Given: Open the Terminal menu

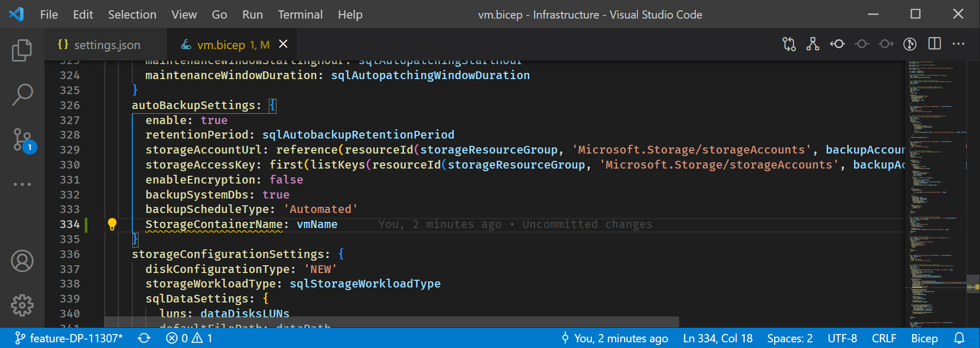Looking at the screenshot, I should coord(300,14).
